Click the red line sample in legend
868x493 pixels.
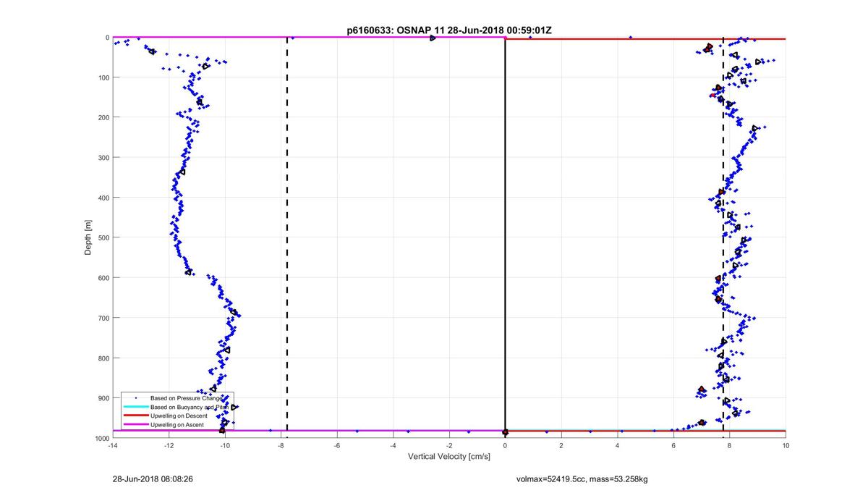[x=135, y=416]
